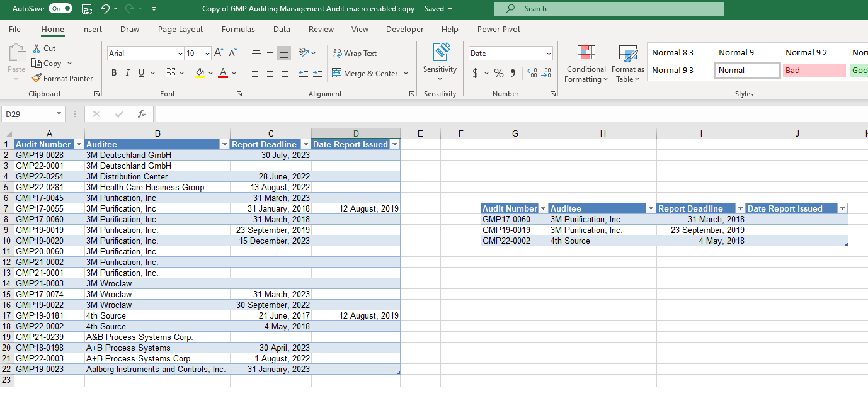Image resolution: width=868 pixels, height=408 pixels.
Task: Align text right
Action: pyautogui.click(x=284, y=73)
